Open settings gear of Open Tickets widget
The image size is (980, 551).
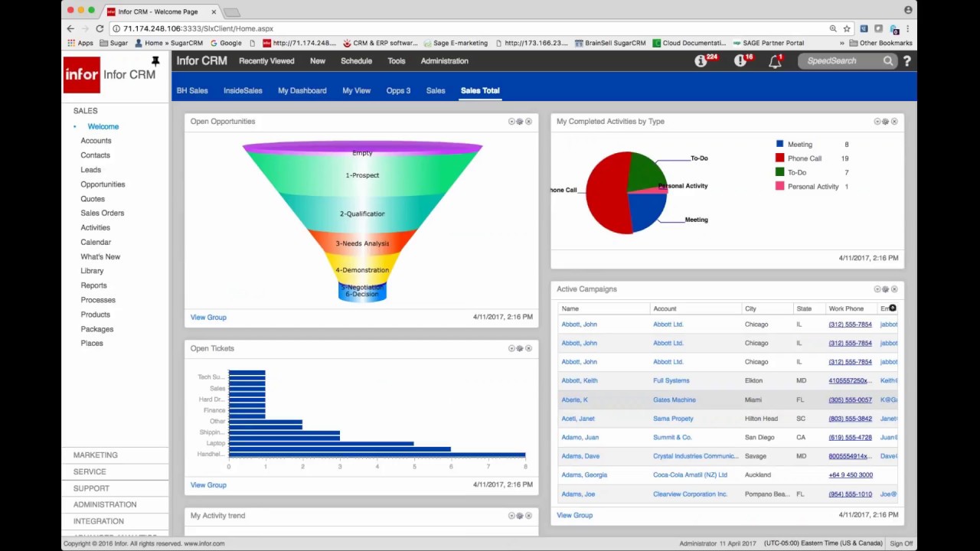pos(520,348)
